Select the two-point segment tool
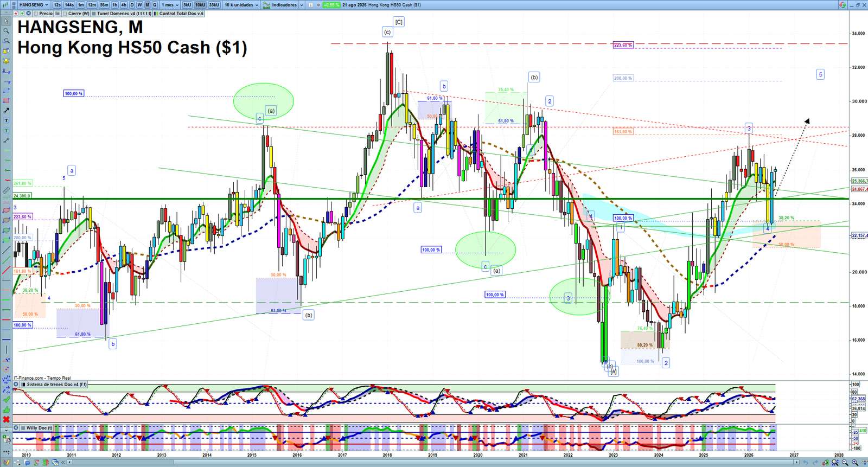The image size is (868, 467). coord(6,140)
